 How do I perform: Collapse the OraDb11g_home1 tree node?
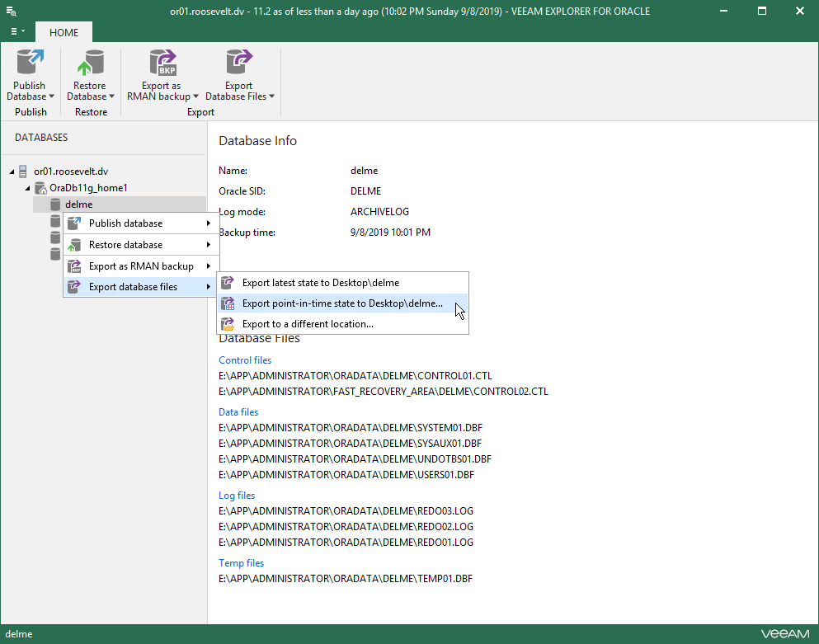[x=27, y=188]
